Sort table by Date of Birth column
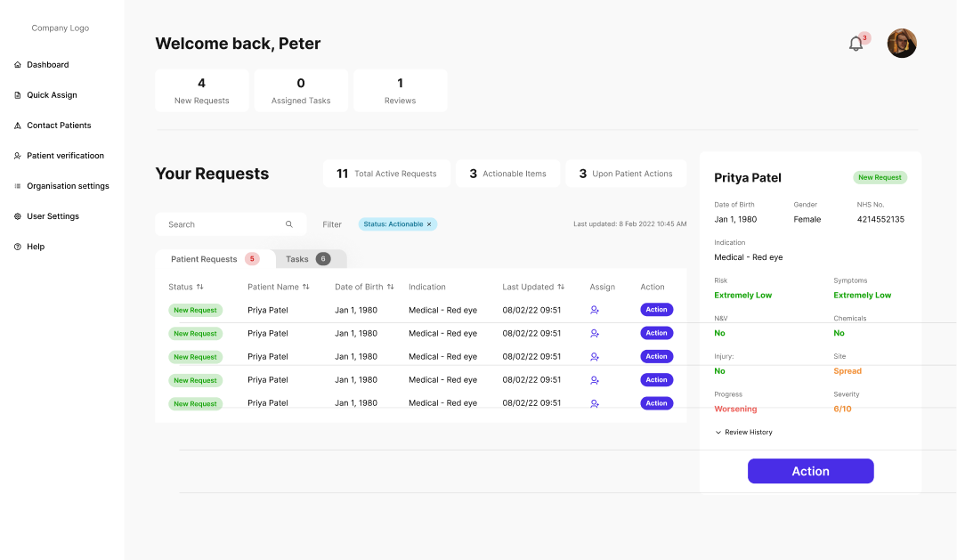 tap(390, 287)
